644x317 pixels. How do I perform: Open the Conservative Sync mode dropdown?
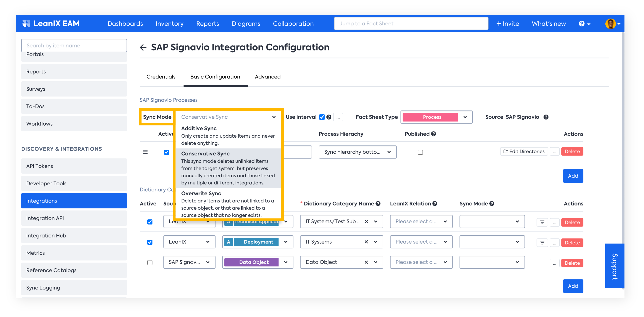point(228,117)
